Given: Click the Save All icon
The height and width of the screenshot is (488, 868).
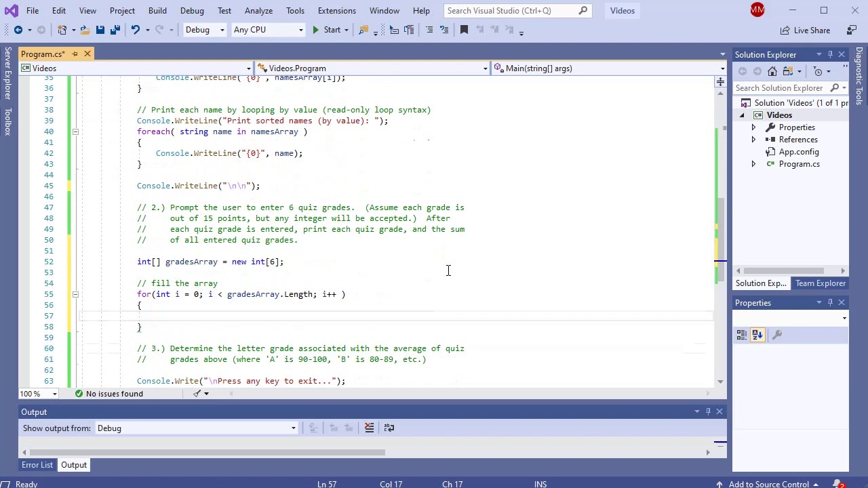Looking at the screenshot, I should pos(115,30).
